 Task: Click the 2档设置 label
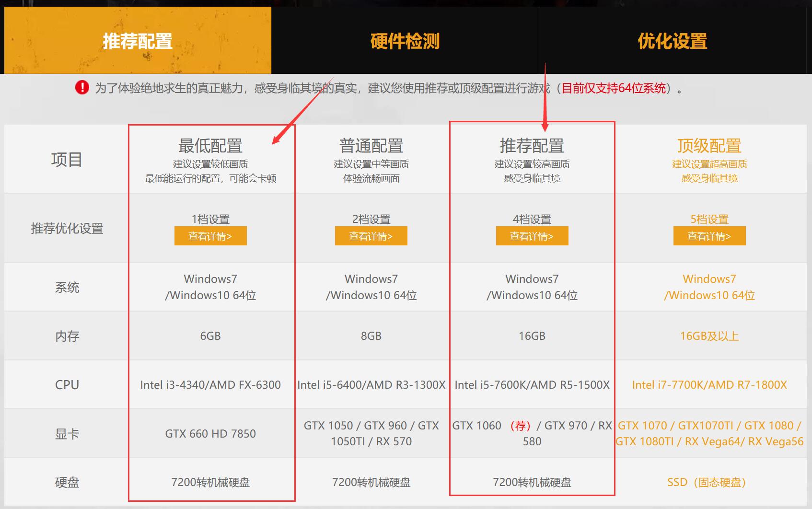371,219
